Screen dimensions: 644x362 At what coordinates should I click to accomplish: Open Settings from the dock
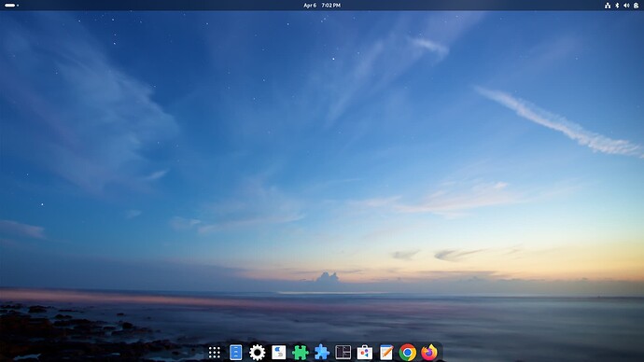click(x=257, y=352)
